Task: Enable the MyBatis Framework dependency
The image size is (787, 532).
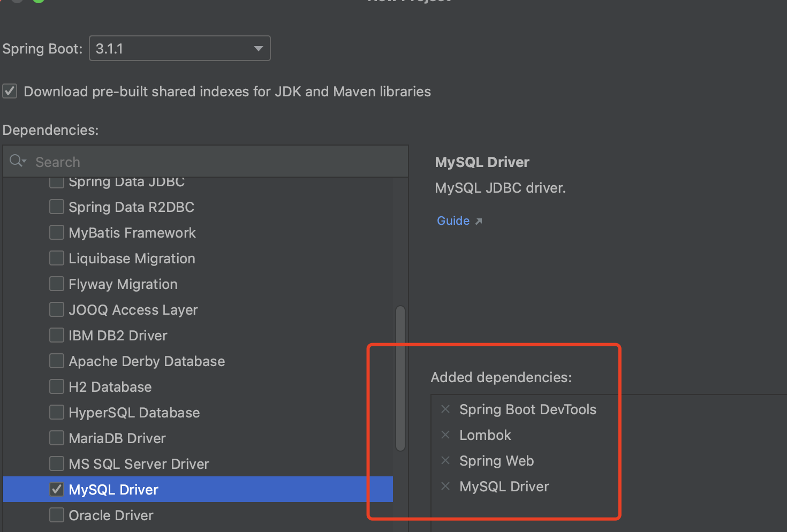Action: (x=57, y=233)
